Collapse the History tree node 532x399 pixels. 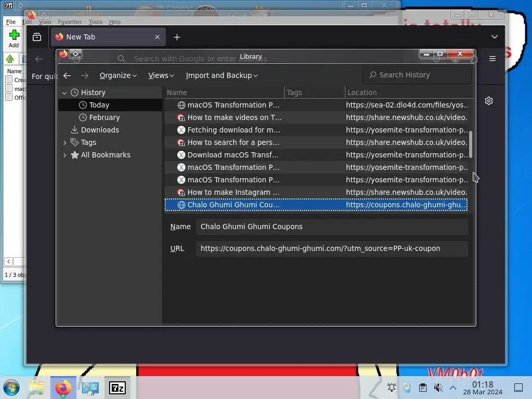pyautogui.click(x=64, y=92)
